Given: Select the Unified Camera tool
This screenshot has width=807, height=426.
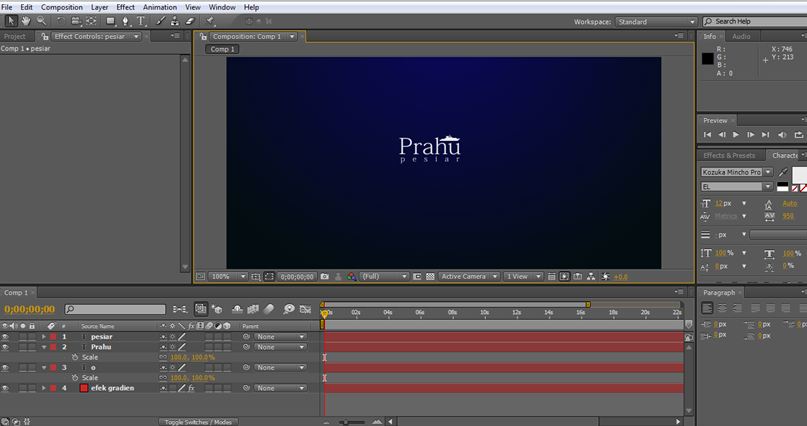Looking at the screenshot, I should (76, 21).
